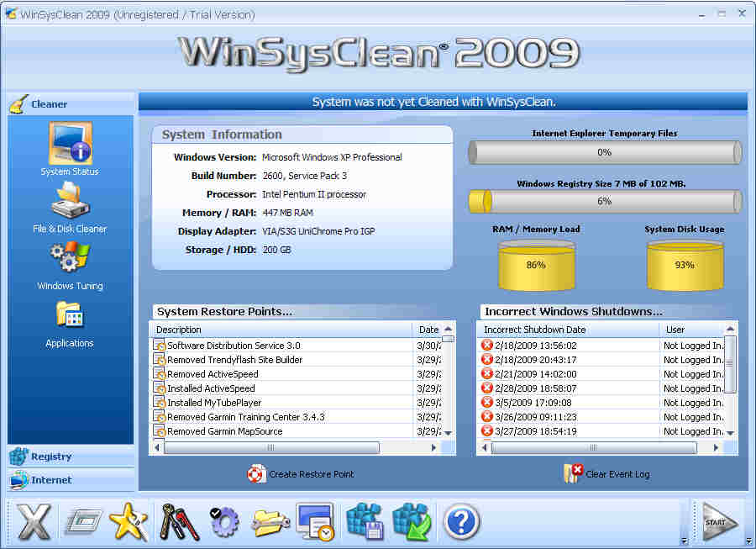Click the blue question mark help icon
Image resolution: width=756 pixels, height=549 pixels.
click(461, 522)
